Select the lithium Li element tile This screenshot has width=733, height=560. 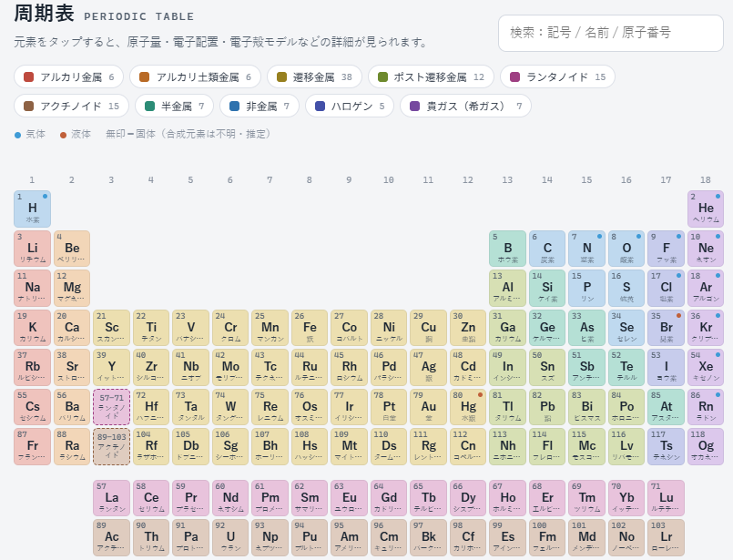(32, 249)
